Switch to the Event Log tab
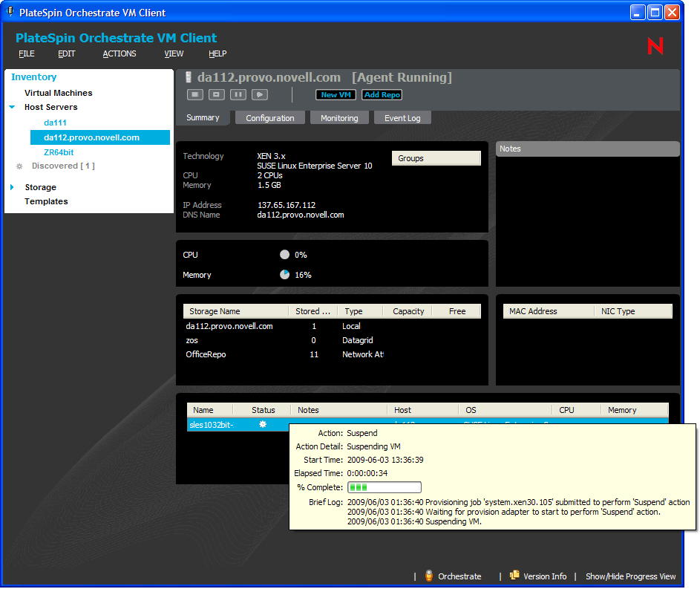The height and width of the screenshot is (589, 700). 402,118
